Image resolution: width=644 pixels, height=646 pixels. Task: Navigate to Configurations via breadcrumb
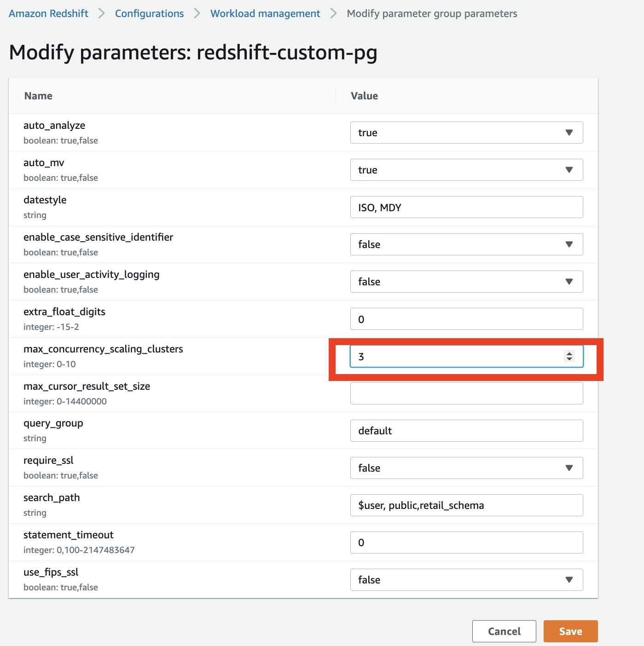[149, 13]
